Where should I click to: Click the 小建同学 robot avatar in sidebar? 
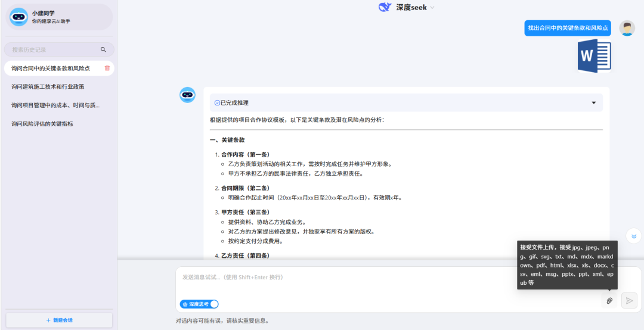pyautogui.click(x=18, y=17)
